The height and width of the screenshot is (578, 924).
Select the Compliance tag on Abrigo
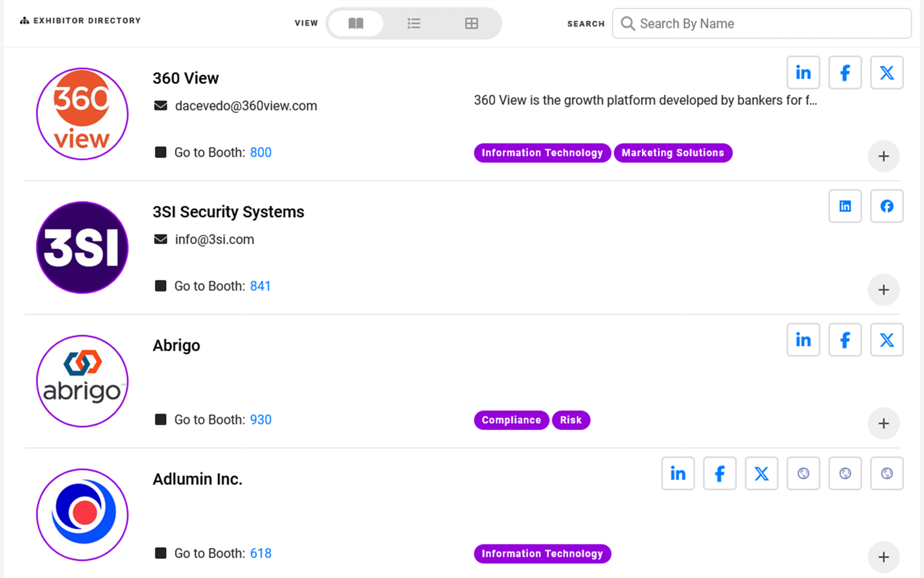[511, 420]
